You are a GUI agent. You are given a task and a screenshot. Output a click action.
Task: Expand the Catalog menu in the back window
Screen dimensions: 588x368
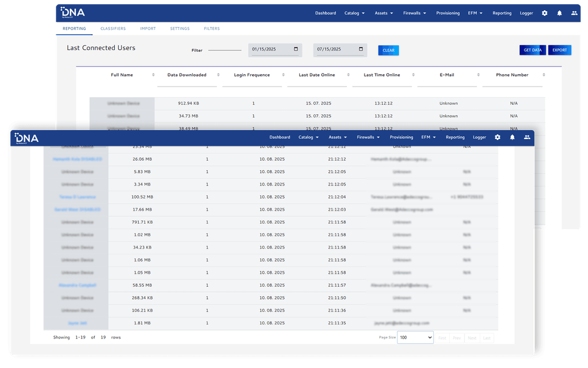pos(355,13)
